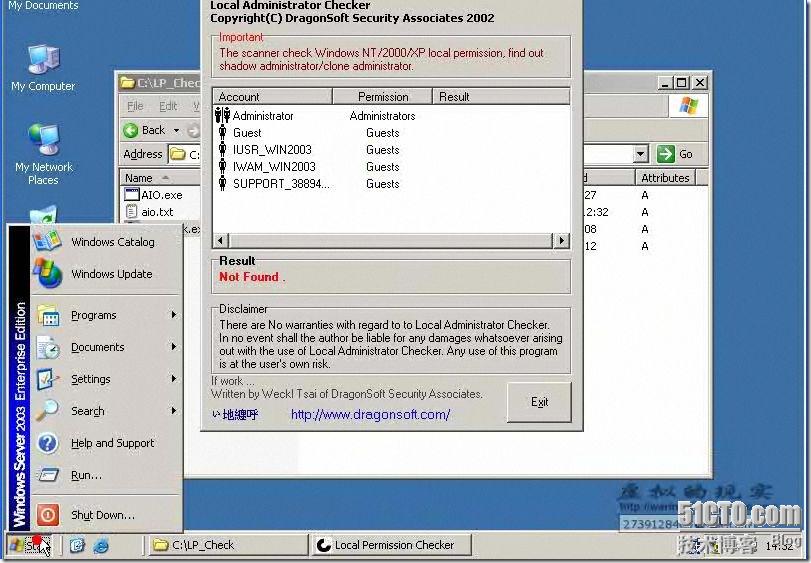Switch to Local Permission Checker taskbar button
The image size is (811, 563).
(392, 545)
